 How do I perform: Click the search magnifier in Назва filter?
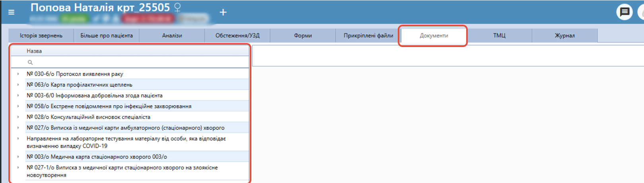30,62
